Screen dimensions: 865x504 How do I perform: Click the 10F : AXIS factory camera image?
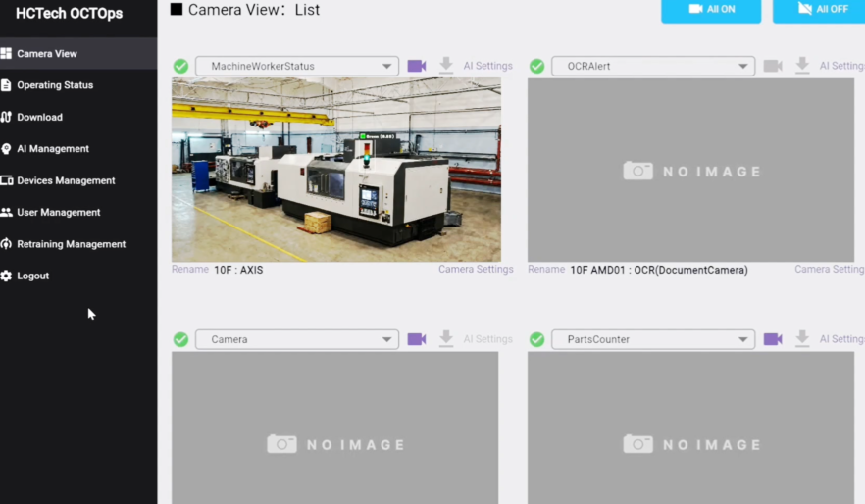(336, 170)
